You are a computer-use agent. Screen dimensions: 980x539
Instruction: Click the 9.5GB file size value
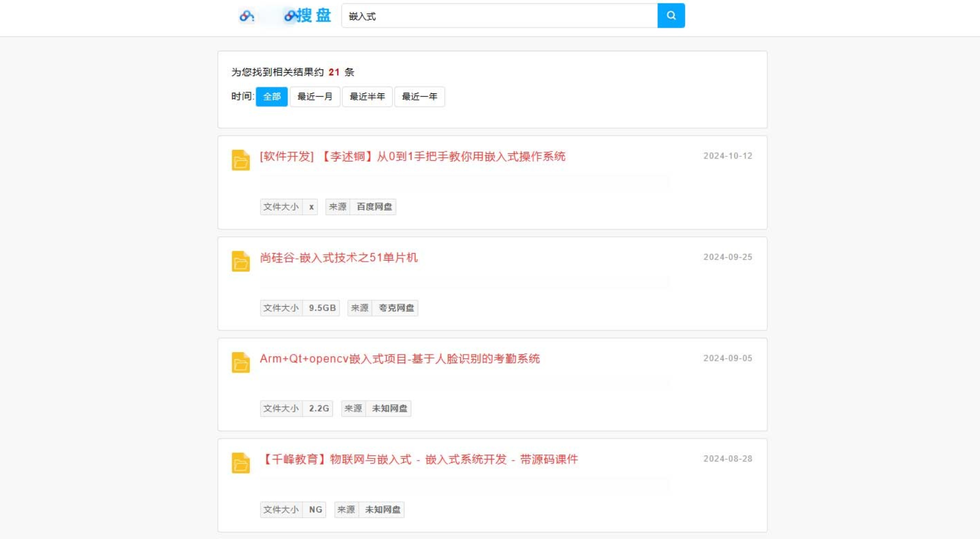tap(322, 308)
